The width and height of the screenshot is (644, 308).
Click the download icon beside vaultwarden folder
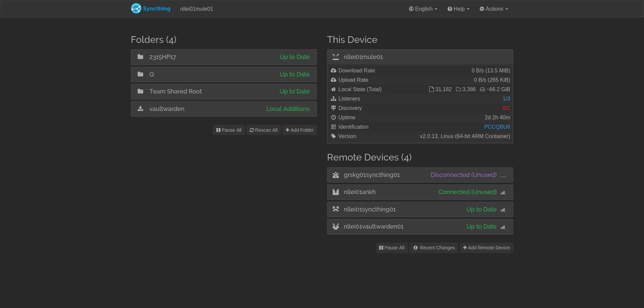(x=141, y=109)
